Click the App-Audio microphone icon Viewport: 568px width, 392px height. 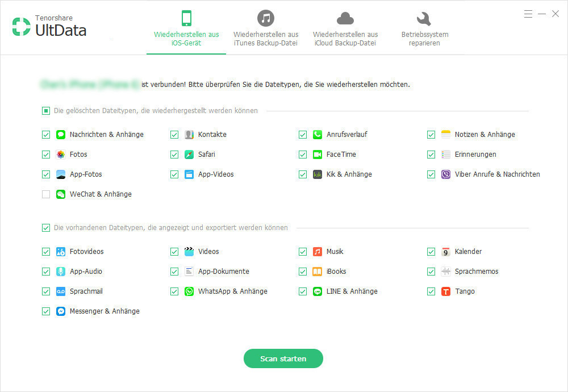pyautogui.click(x=61, y=272)
